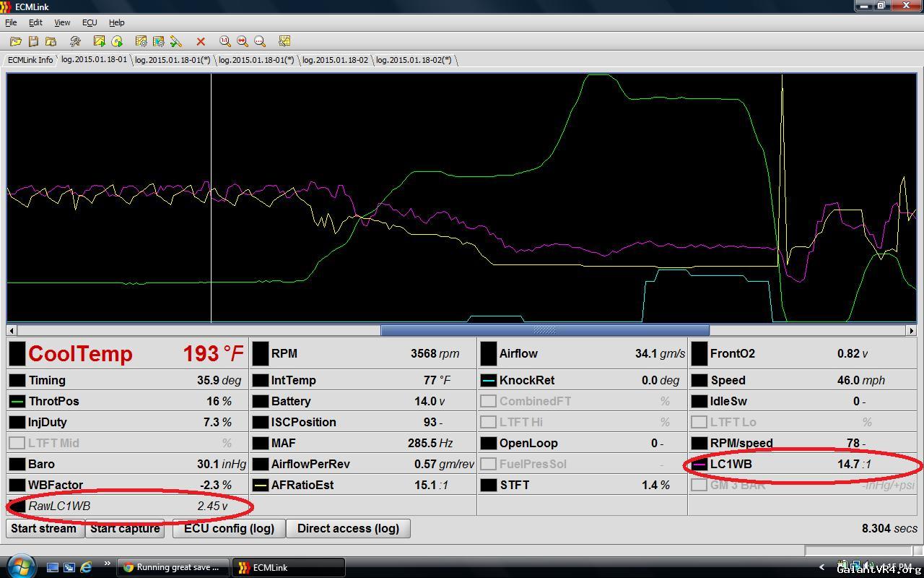Select the STFT 1.4 % value

[655, 485]
